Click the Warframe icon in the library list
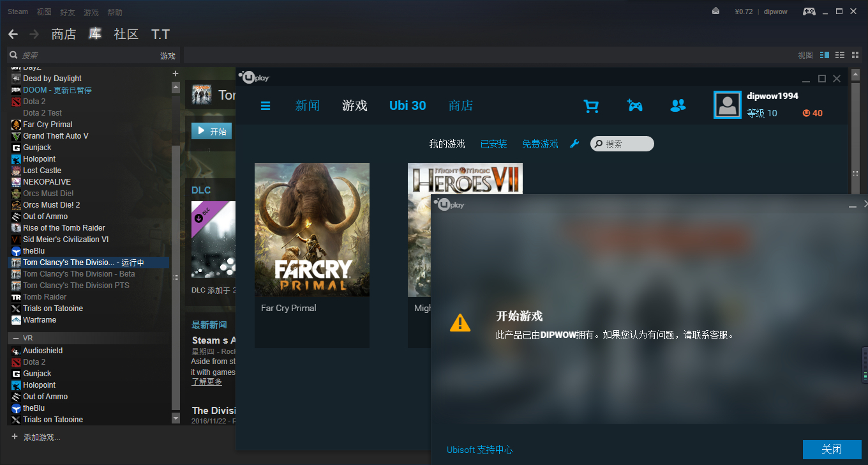 (17, 320)
